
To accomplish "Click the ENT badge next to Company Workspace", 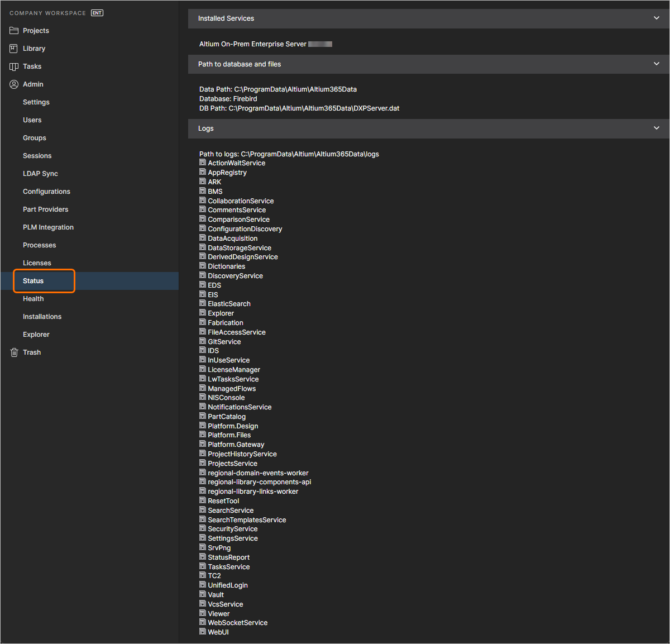I will click(x=97, y=12).
